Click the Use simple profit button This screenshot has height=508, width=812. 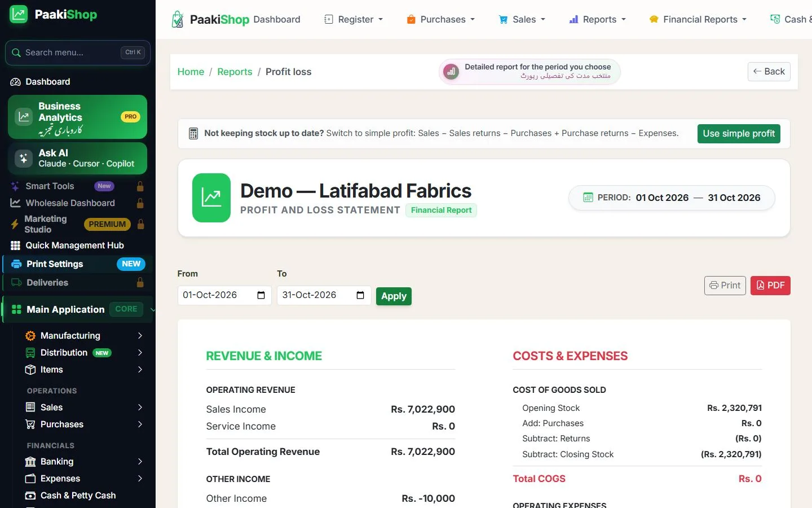739,134
